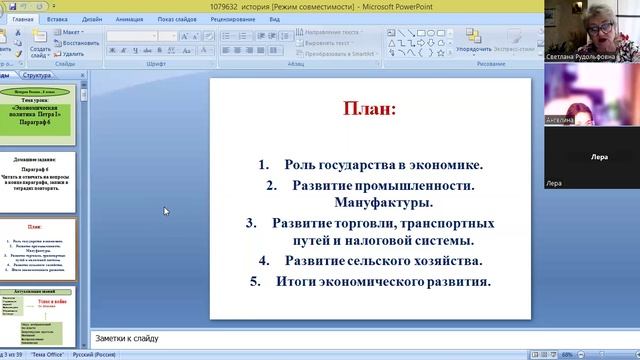
Task: Switch to the Структура outline tab
Action: 37,75
